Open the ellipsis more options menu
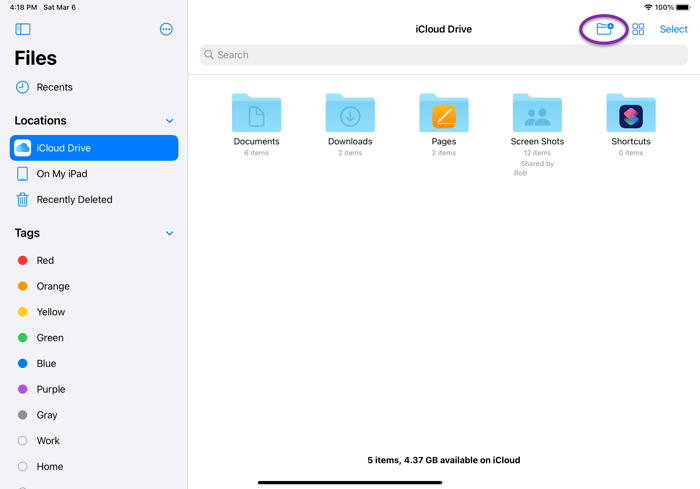The height and width of the screenshot is (489, 700). [x=166, y=29]
